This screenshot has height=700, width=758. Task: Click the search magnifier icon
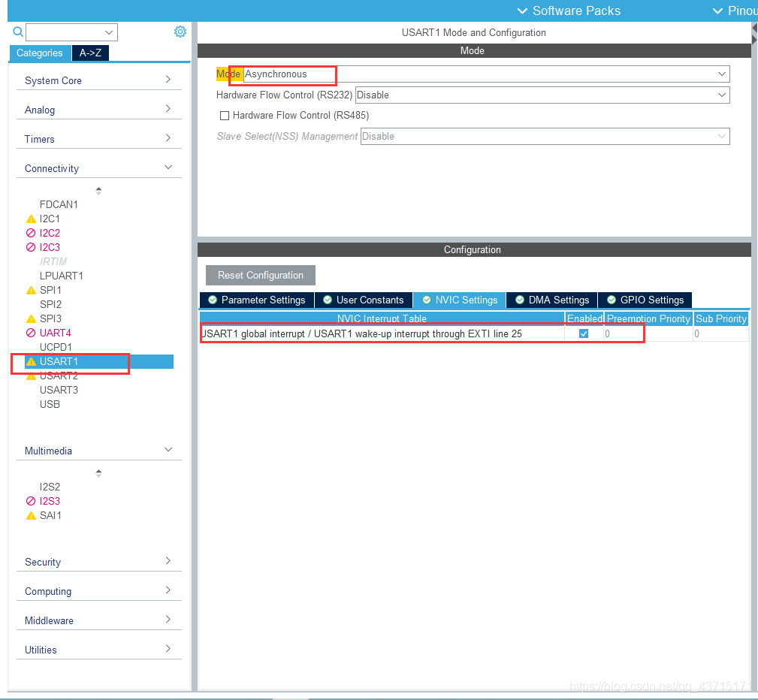[18, 32]
